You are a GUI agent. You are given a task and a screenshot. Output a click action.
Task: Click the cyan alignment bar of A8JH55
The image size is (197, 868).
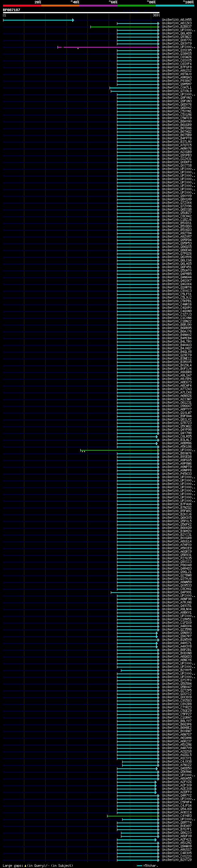coord(38,20)
